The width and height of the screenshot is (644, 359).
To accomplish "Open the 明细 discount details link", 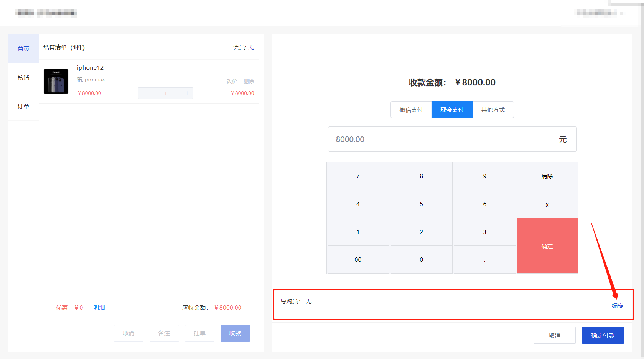I will pyautogui.click(x=99, y=308).
